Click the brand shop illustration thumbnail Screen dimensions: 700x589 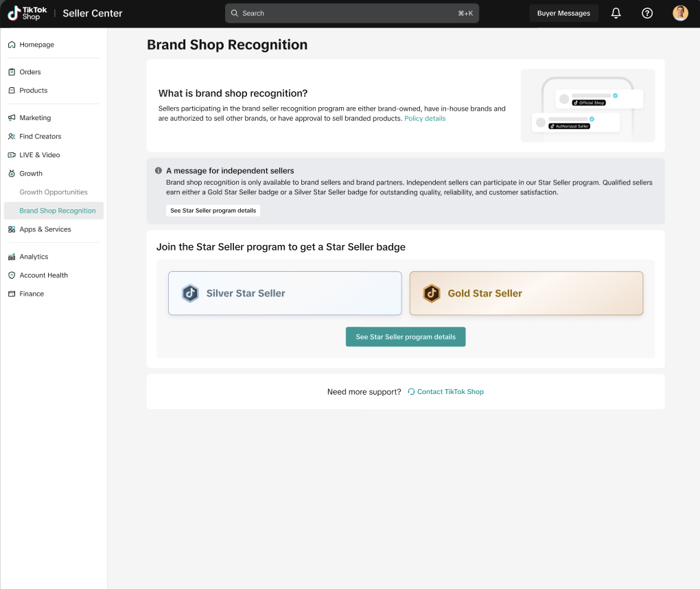tap(587, 106)
